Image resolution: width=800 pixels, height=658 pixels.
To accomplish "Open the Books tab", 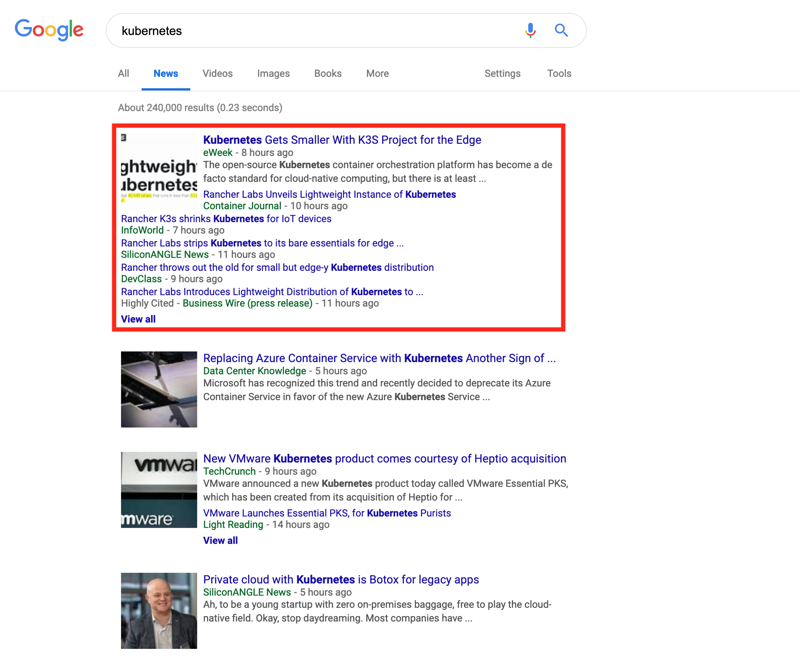I will click(x=328, y=73).
